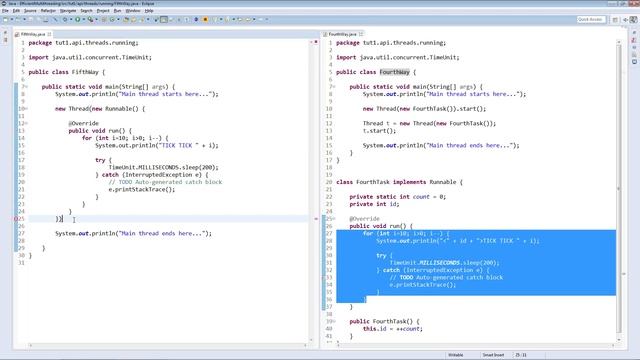Open the New Java Class dropdown arrow

[x=118, y=19]
